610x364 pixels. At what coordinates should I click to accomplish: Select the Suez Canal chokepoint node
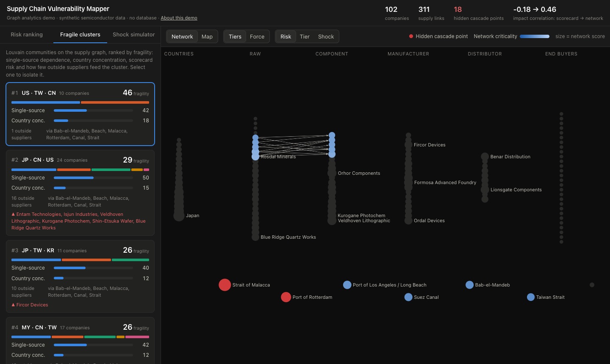408,297
